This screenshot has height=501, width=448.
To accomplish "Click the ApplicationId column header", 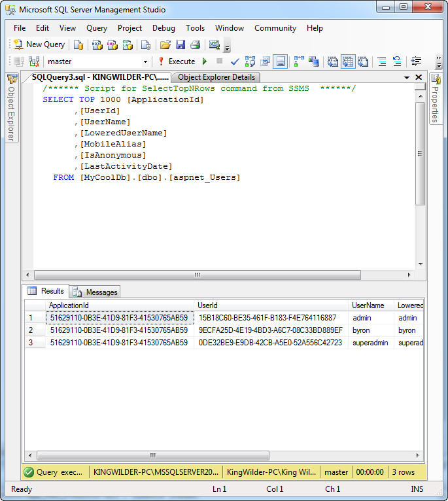I will tap(120, 305).
